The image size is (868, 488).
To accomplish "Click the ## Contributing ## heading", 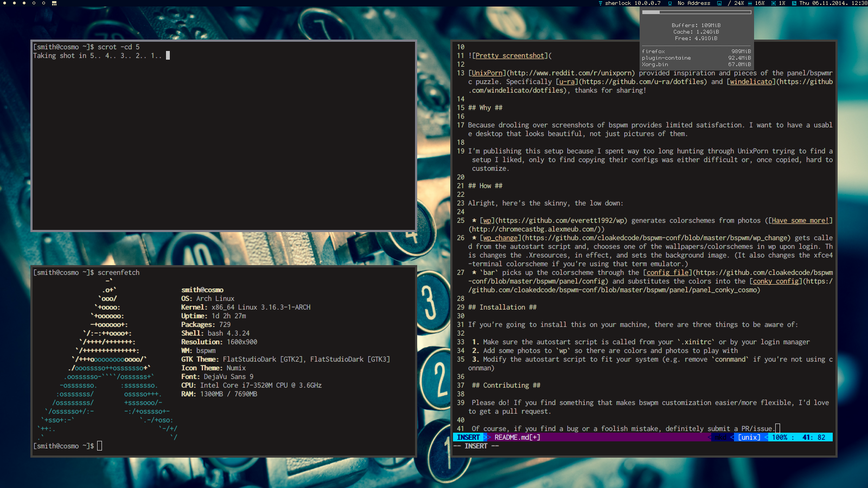I will pos(506,386).
